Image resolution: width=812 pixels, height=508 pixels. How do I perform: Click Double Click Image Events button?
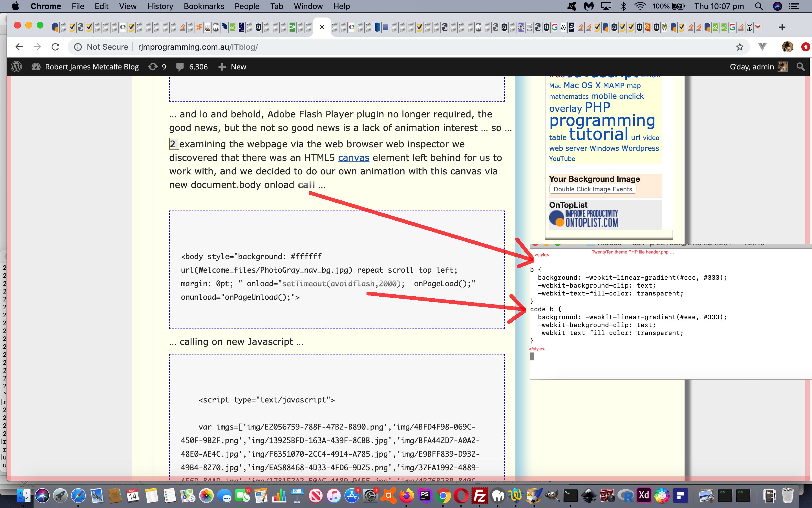click(x=593, y=189)
